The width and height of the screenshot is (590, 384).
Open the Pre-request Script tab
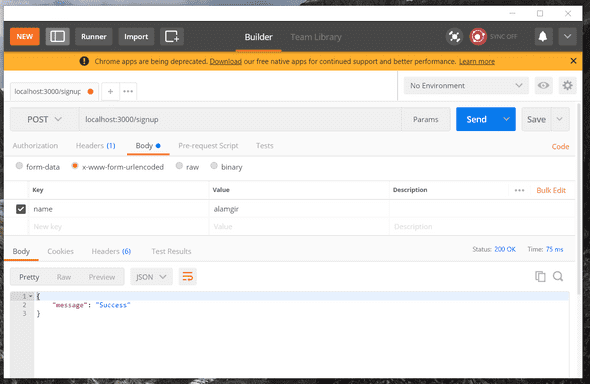pyautogui.click(x=208, y=146)
